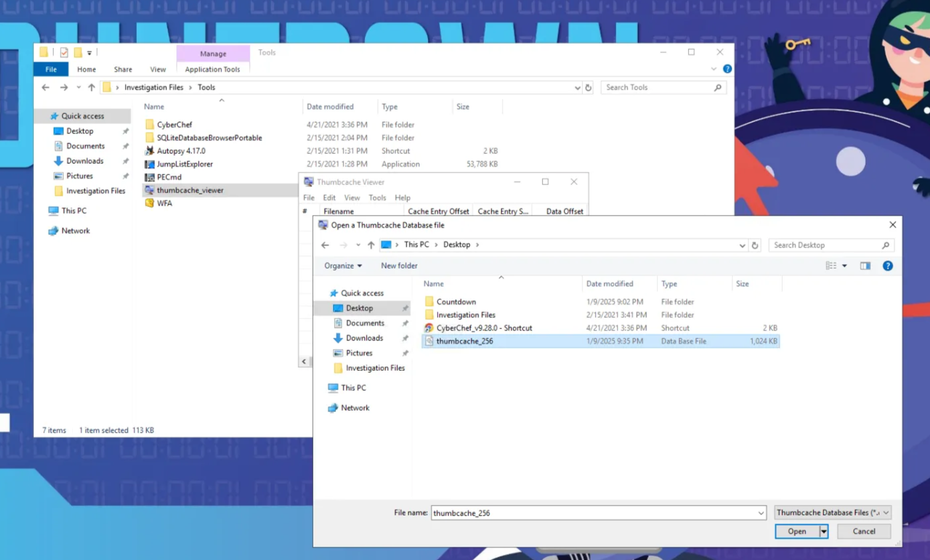Viewport: 930px width, 560px height.
Task: Open Organize dropdown in Open dialog
Action: point(343,266)
